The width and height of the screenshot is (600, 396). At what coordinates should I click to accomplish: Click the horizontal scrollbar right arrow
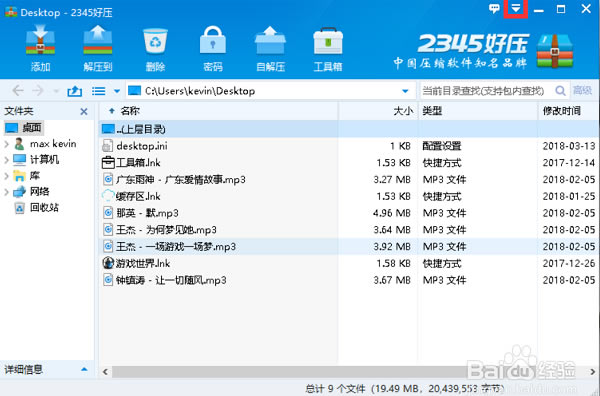pyautogui.click(x=592, y=372)
